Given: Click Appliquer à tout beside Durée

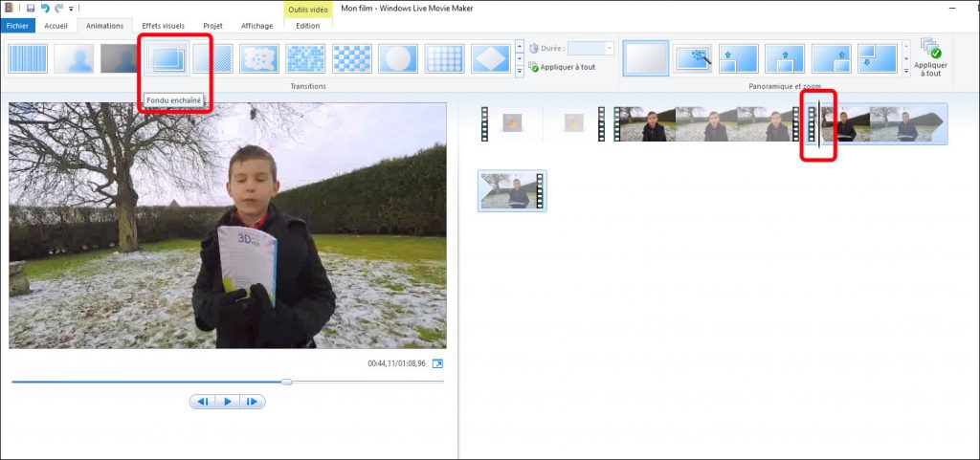Looking at the screenshot, I should coord(562,67).
